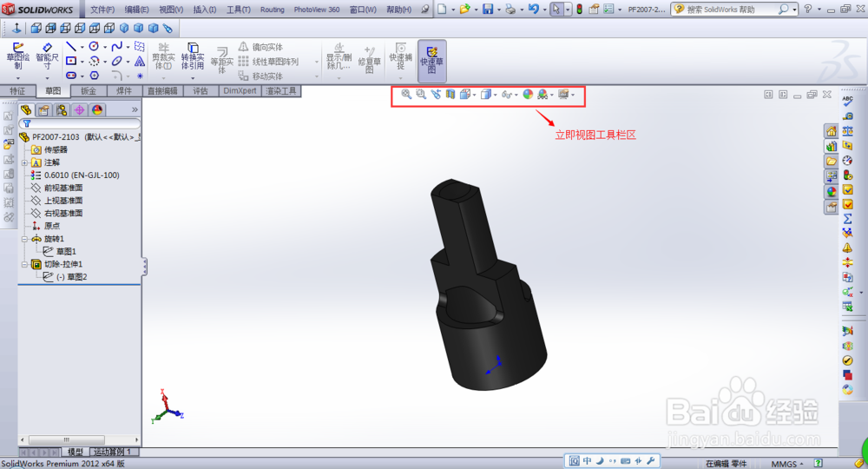The image size is (868, 469).
Task: Open the 插入(I) menu
Action: 205,10
